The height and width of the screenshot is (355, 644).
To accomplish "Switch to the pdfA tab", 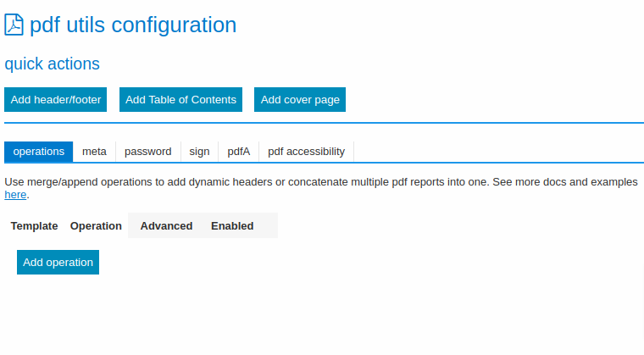I will coord(238,152).
